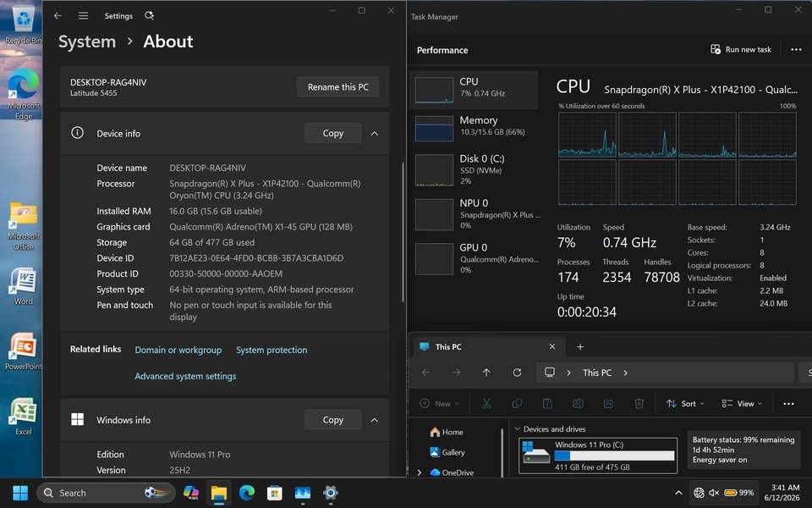Add a new File Explorer tab
This screenshot has width=812, height=508.
pos(580,347)
